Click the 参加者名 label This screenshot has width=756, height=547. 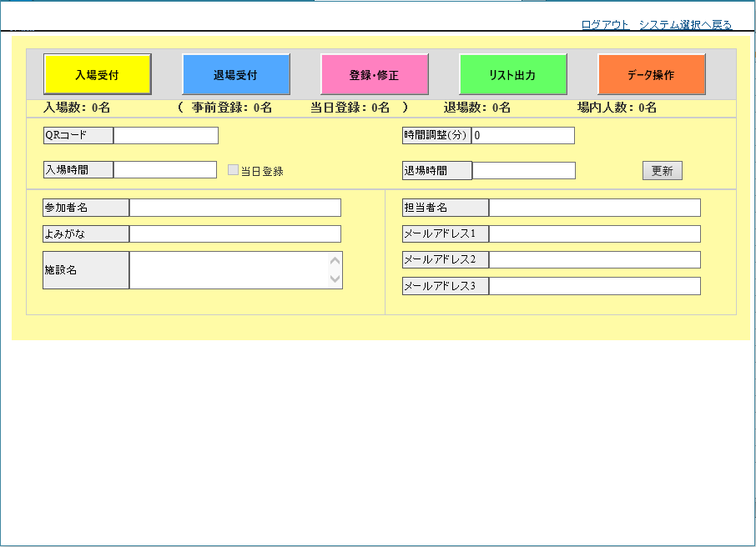tap(86, 208)
